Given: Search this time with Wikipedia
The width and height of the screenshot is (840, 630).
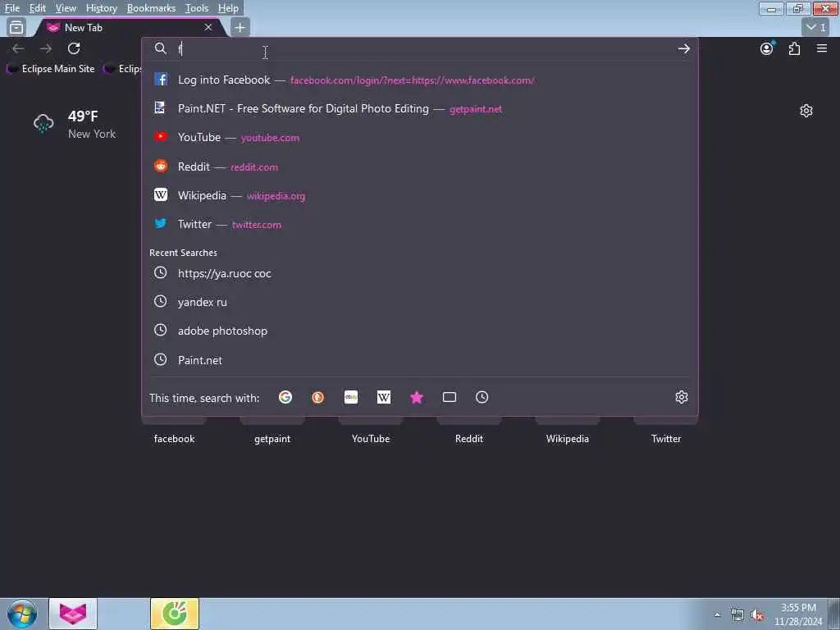Looking at the screenshot, I should click(384, 398).
